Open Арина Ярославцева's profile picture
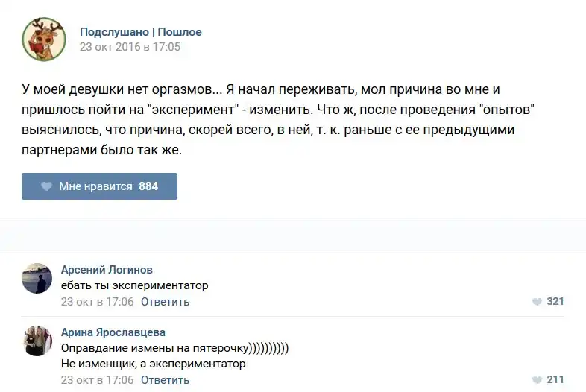Viewport: 586px width, 392px height. (x=37, y=341)
